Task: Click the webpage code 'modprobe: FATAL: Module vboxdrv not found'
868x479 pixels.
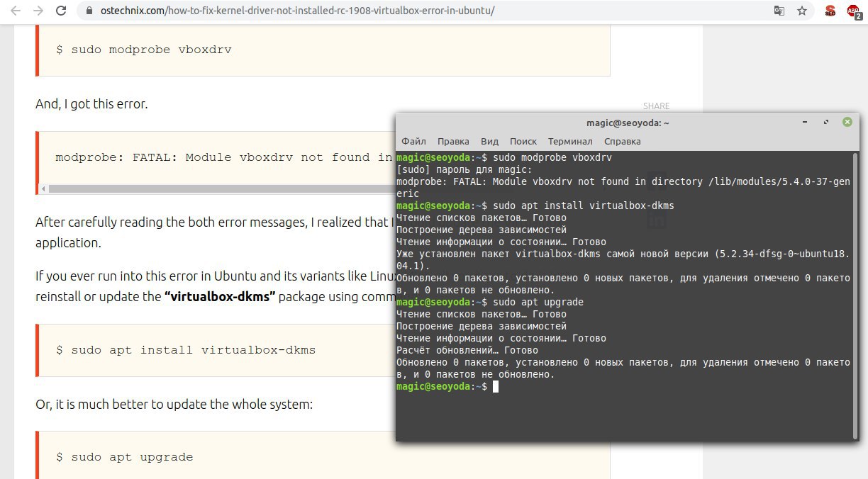Action: (x=223, y=157)
